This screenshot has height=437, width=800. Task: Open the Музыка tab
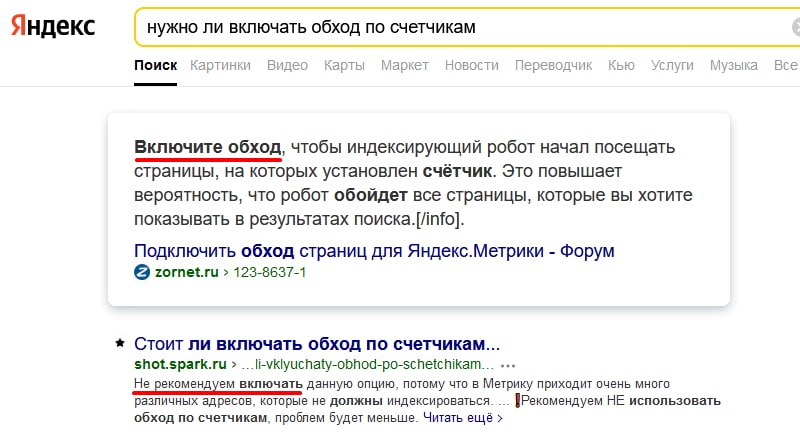[x=734, y=66]
